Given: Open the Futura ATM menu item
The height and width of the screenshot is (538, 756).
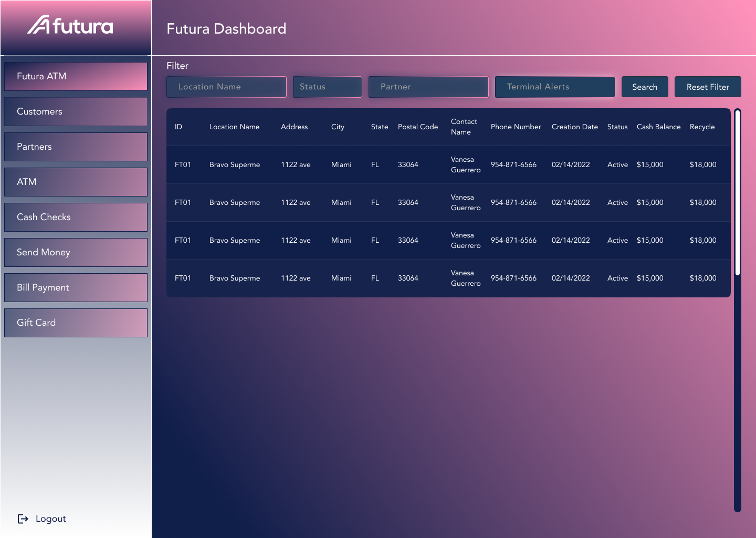Looking at the screenshot, I should (x=76, y=76).
